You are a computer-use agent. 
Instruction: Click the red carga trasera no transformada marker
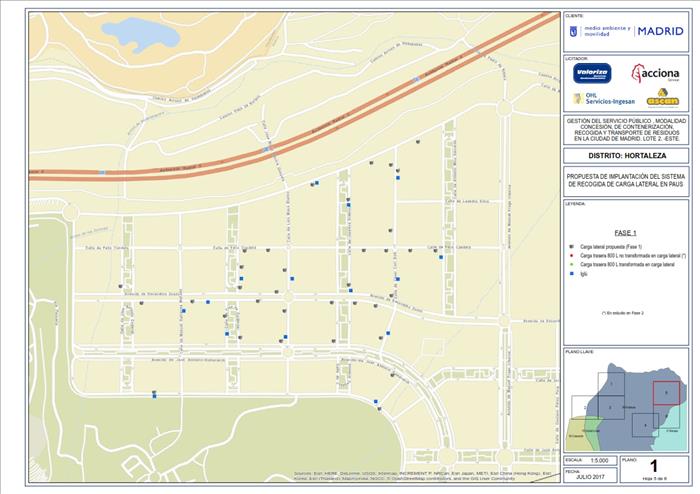tap(571, 255)
